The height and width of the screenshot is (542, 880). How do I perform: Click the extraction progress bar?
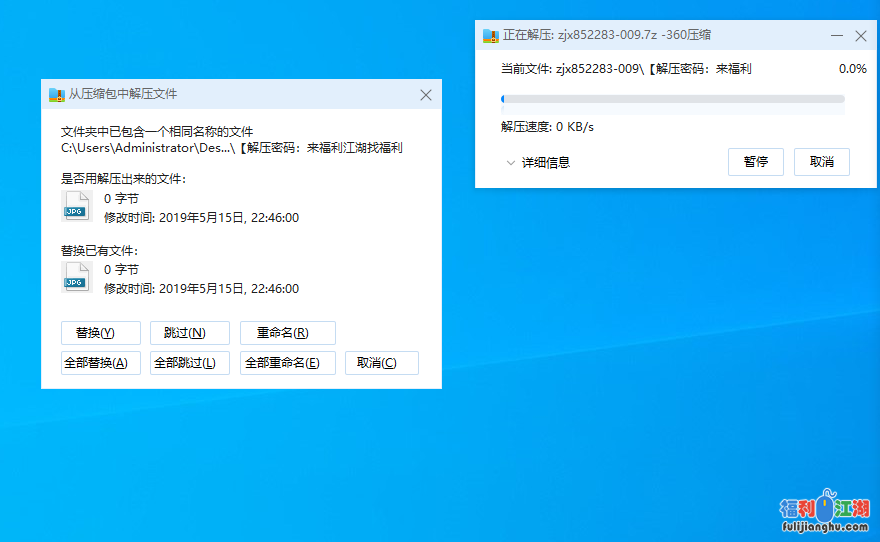click(x=672, y=99)
